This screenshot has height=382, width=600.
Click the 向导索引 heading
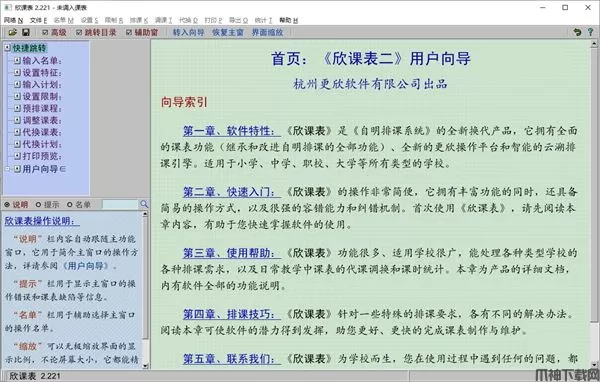pyautogui.click(x=184, y=102)
